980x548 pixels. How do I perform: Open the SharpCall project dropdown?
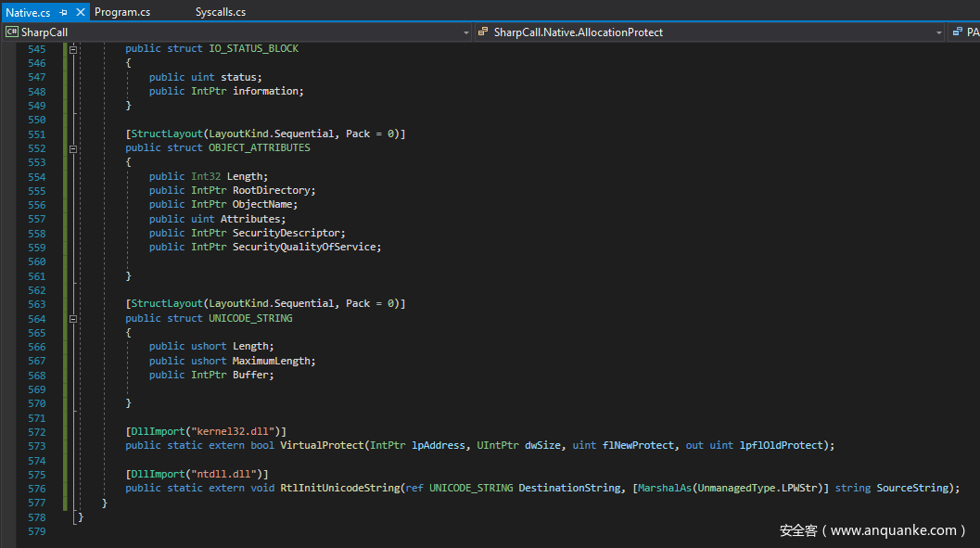(466, 32)
